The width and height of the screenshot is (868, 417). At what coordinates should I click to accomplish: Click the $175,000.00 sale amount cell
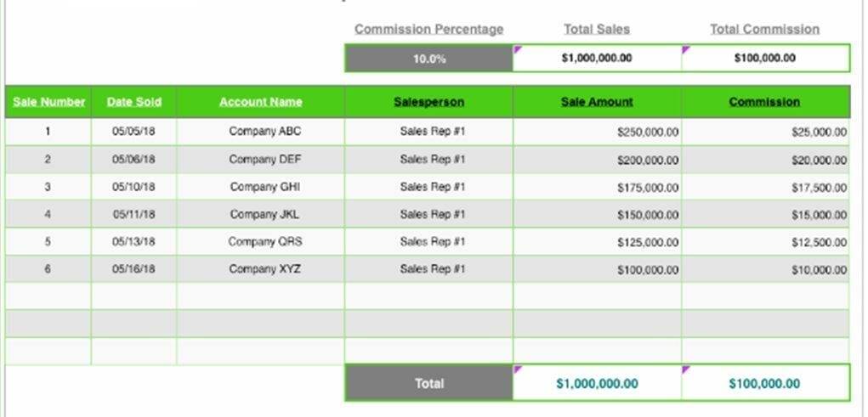tap(647, 187)
